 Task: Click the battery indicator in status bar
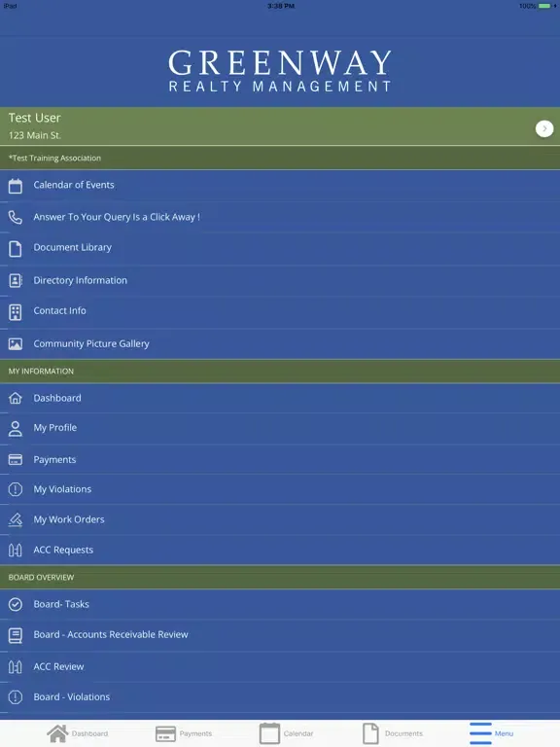[x=544, y=6]
